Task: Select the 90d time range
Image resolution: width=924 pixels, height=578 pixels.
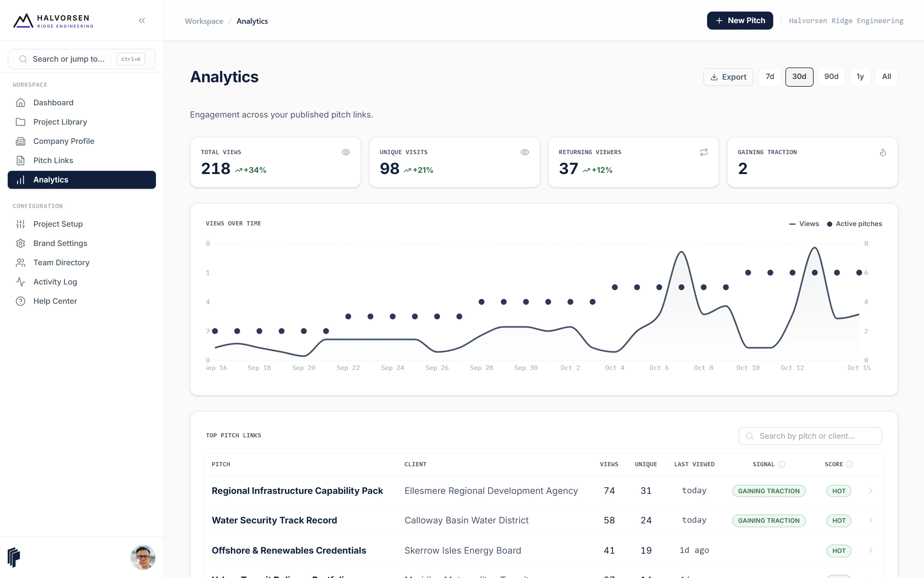Action: (x=831, y=76)
